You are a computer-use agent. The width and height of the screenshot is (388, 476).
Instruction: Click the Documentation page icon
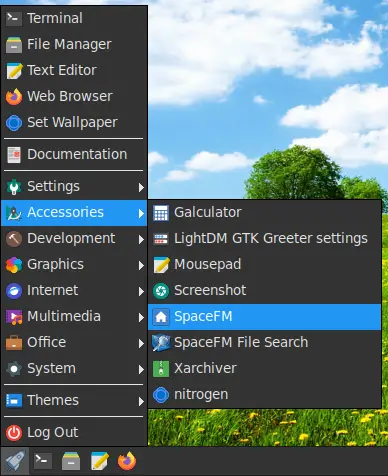click(x=14, y=155)
